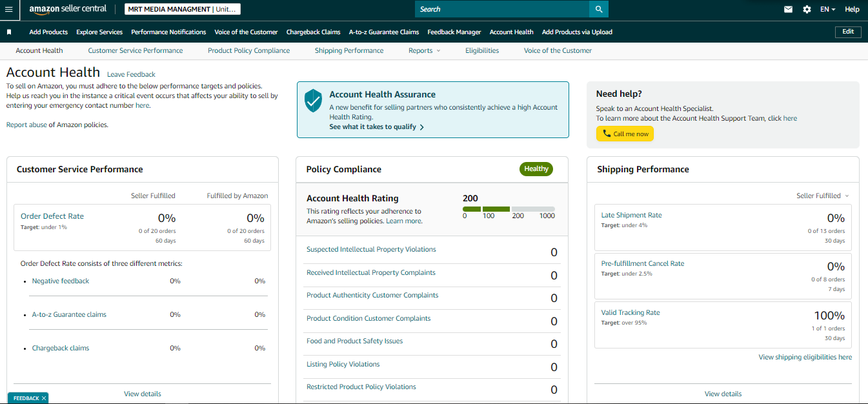
Task: Click the Edit favorites button
Action: [848, 32]
